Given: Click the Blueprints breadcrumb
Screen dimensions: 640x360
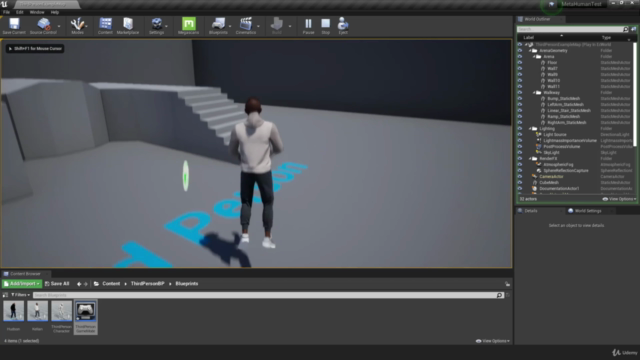Looking at the screenshot, I should pyautogui.click(x=187, y=284).
